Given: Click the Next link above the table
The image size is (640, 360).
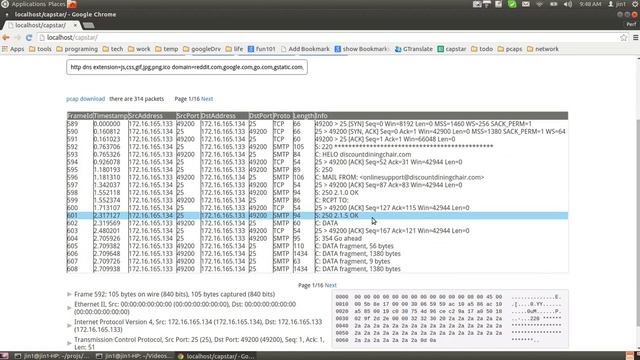Looking at the screenshot, I should point(207,99).
